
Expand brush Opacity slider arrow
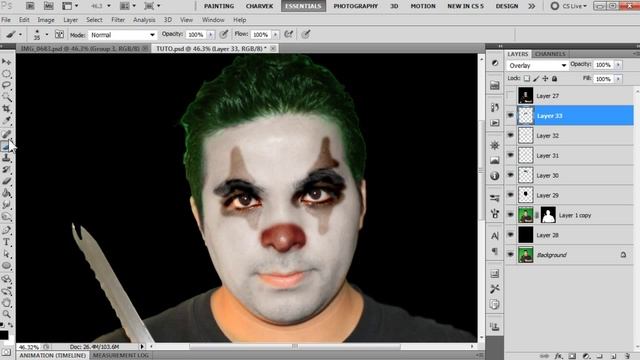coord(211,35)
